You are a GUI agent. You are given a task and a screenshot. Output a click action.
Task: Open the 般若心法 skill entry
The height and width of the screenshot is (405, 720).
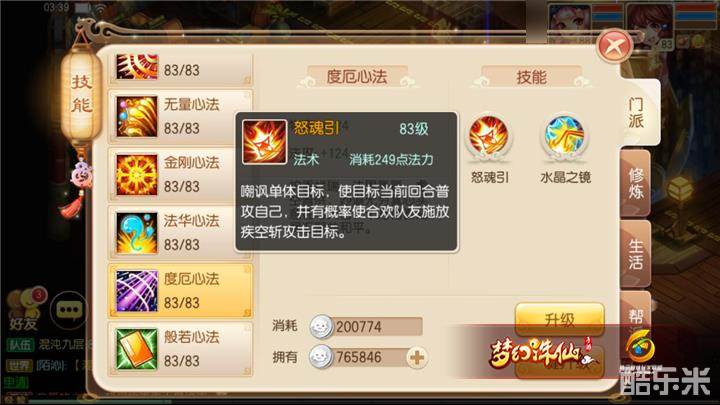coord(180,349)
